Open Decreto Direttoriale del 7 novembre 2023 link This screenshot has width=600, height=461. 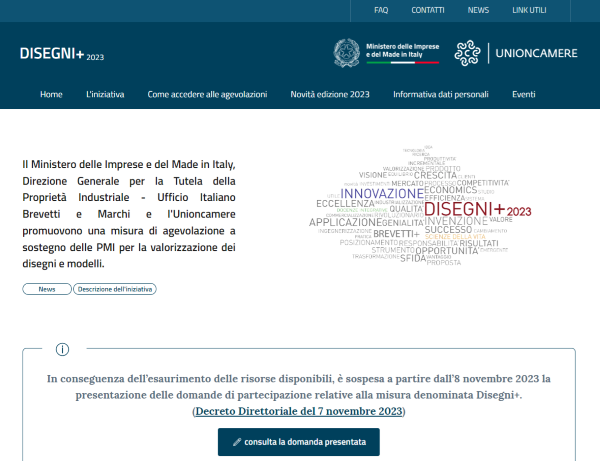pos(299,411)
